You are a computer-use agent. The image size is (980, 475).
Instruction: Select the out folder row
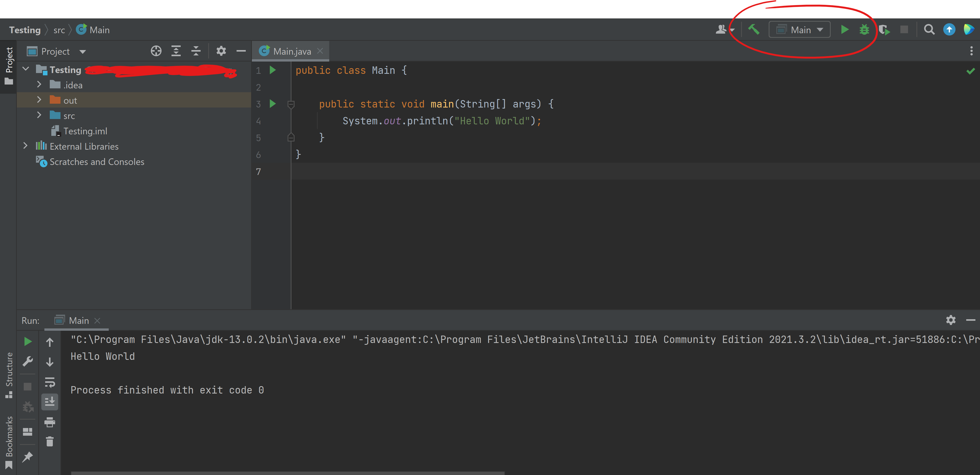[134, 100]
